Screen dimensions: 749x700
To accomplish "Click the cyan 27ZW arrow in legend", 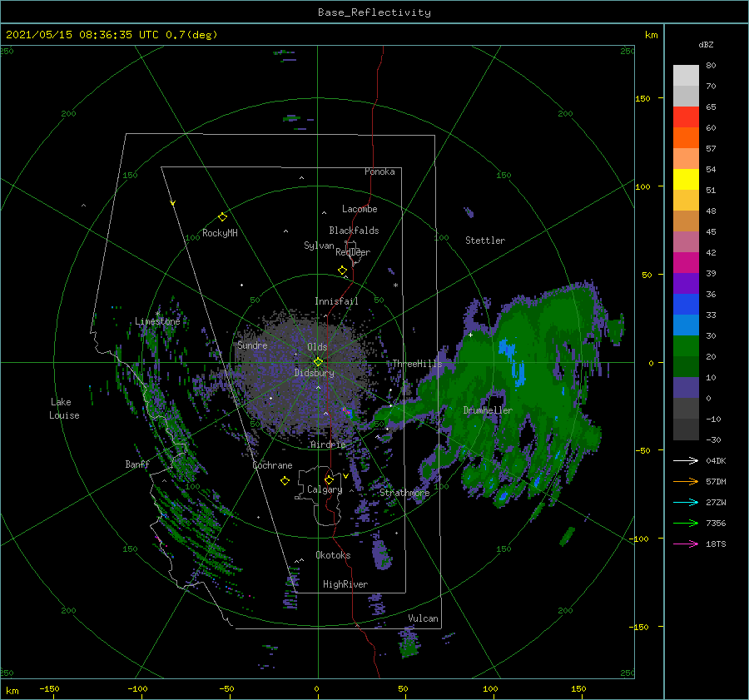I will [x=686, y=502].
